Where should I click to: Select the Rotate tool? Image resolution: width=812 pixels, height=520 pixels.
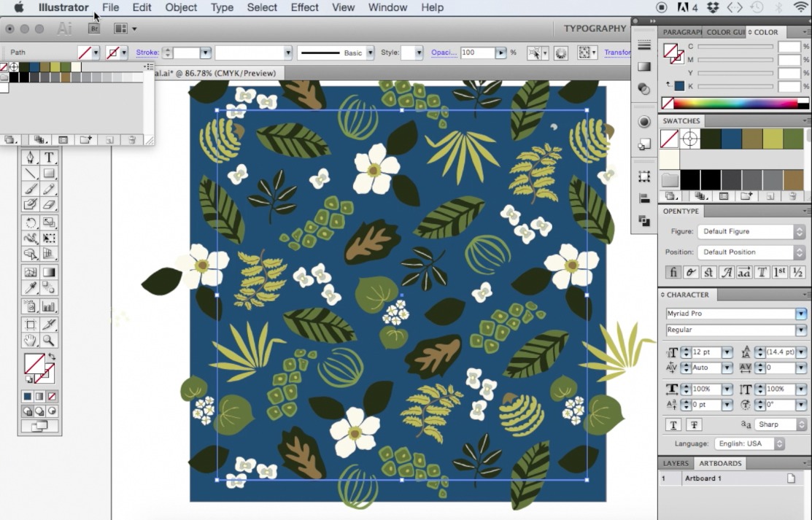click(x=30, y=222)
